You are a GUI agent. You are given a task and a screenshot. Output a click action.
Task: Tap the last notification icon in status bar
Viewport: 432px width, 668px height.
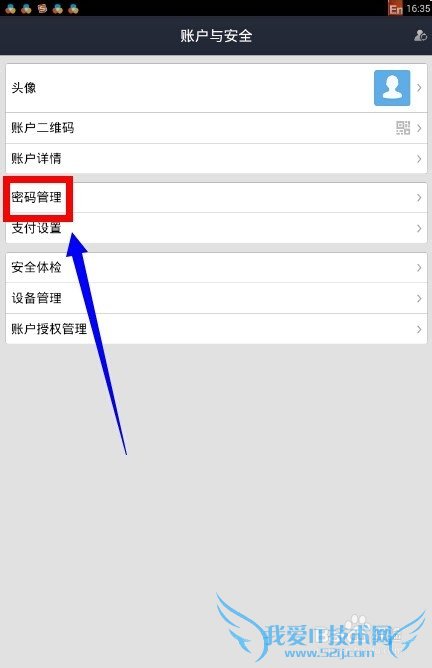coord(73,8)
